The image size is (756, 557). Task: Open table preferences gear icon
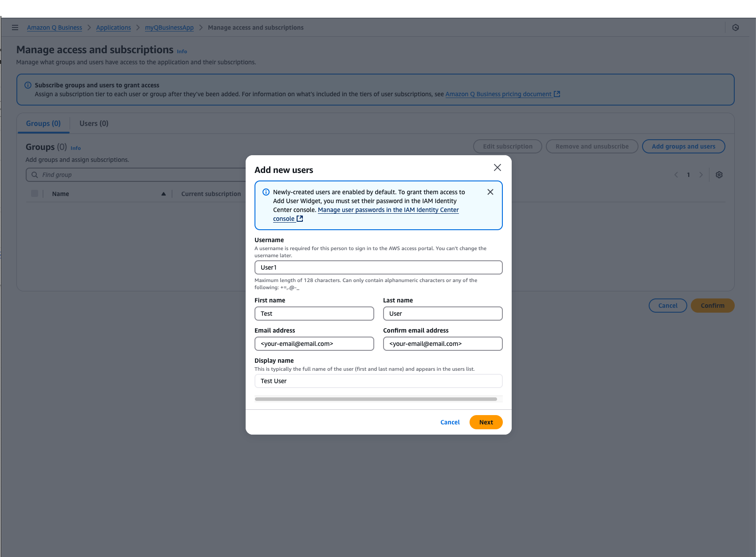pyautogui.click(x=719, y=175)
